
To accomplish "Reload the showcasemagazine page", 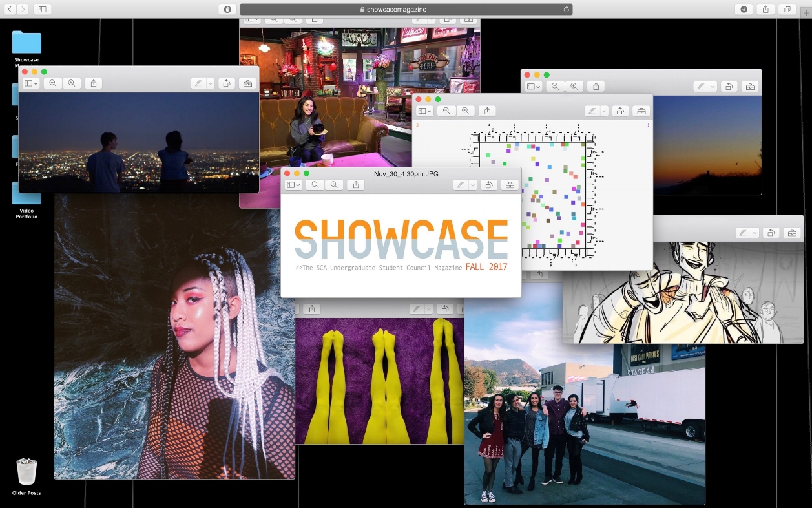I will point(567,9).
